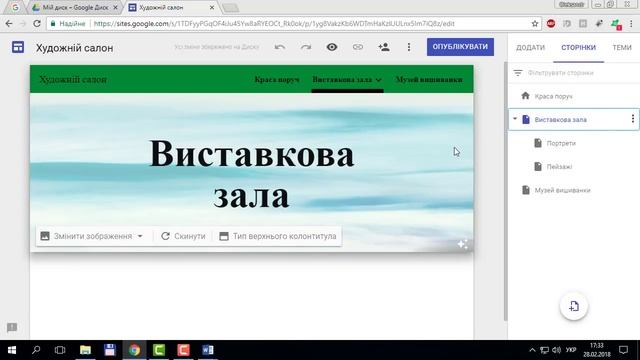Reload the page
Screen dimensions: 640x360
(37, 24)
